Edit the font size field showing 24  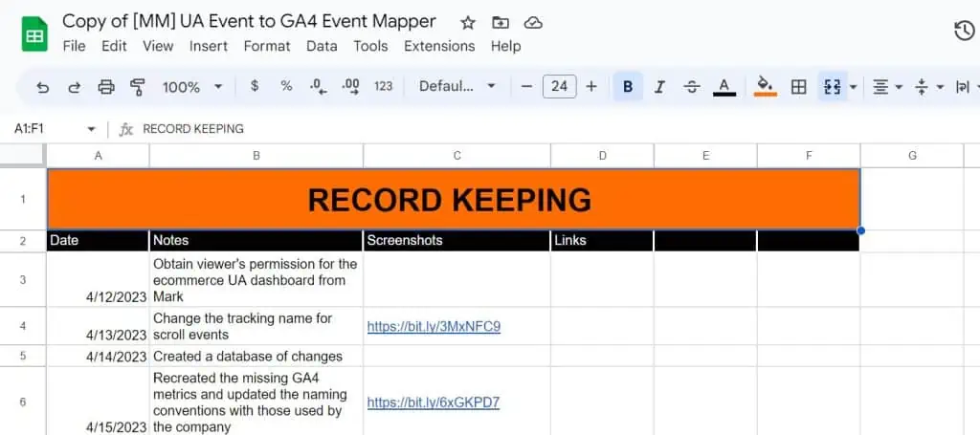559,86
